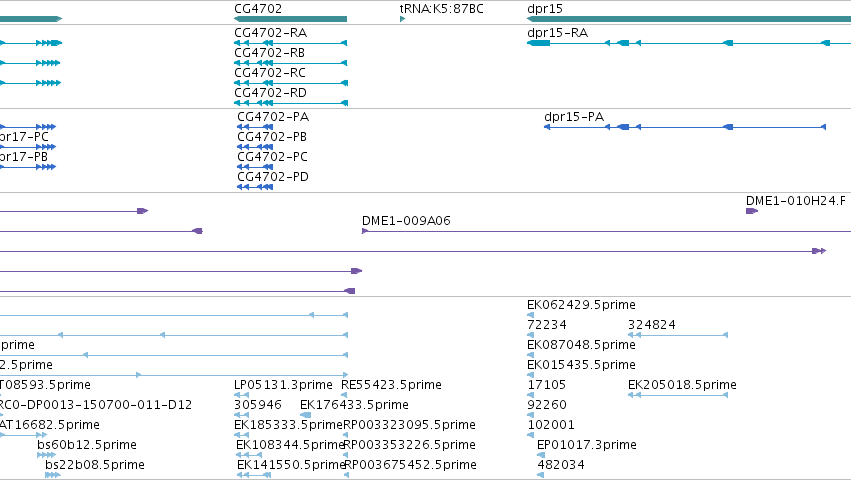This screenshot has height=480, width=851.
Task: Select the 92260 feature label
Action: 547,405
